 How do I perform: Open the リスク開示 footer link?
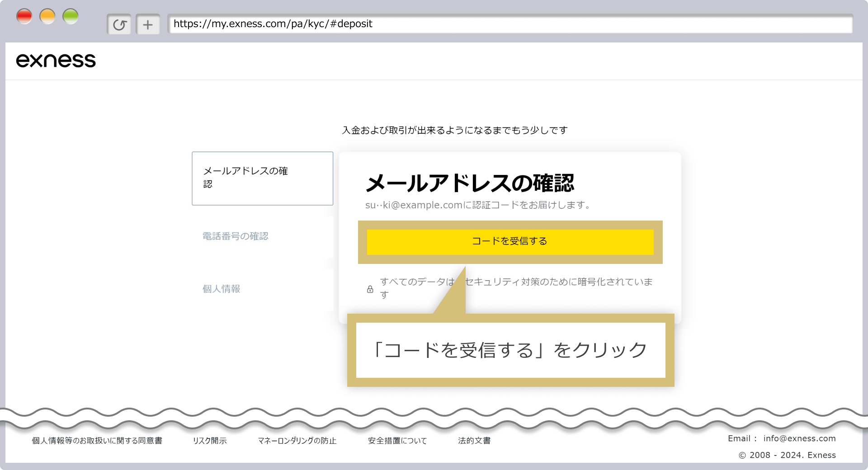(210, 441)
